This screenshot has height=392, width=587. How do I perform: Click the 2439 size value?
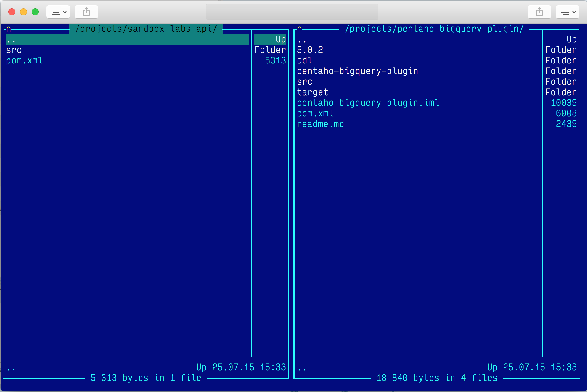tap(566, 124)
